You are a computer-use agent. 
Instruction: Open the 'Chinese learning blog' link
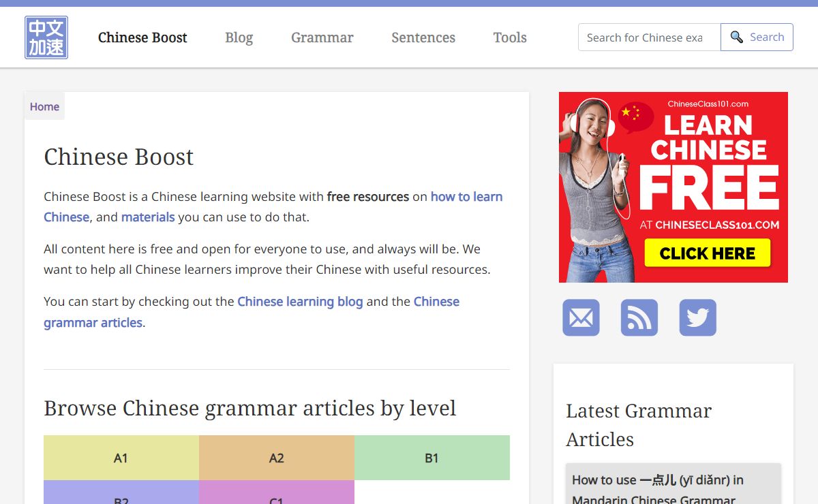(300, 301)
